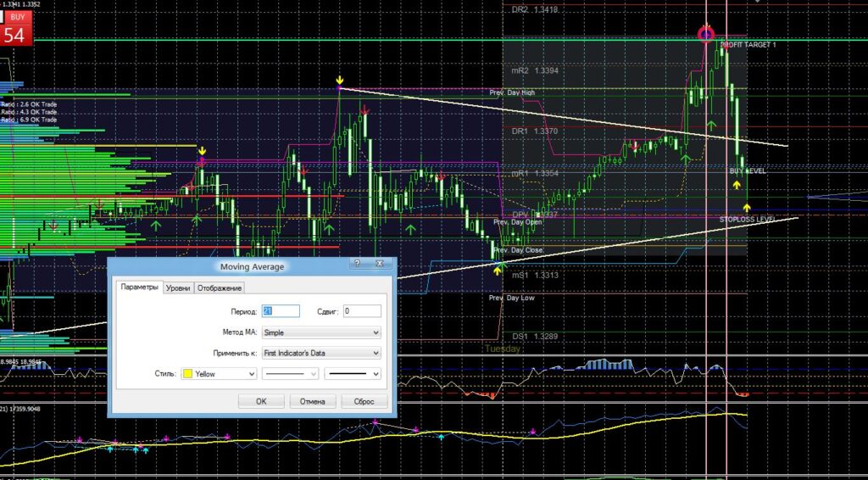Click the Ratio : 2.6 OK Trade text

click(29, 104)
